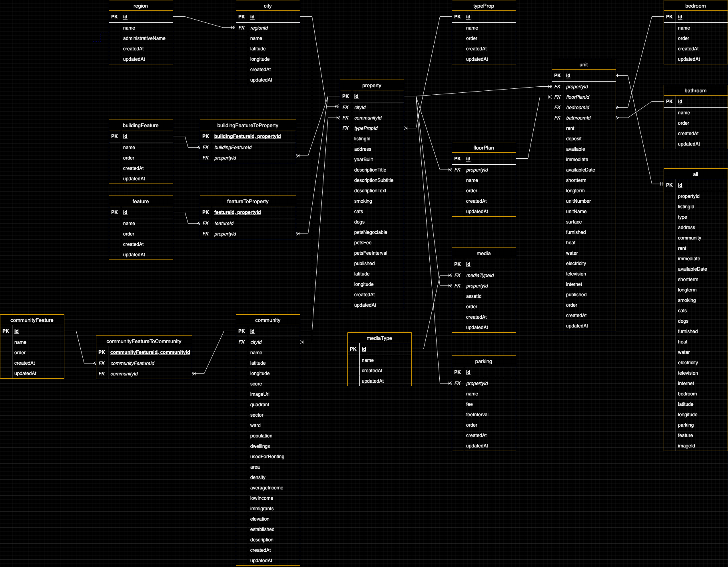Select the parking table title
Viewport: 728px width, 567px height.
[x=484, y=361]
